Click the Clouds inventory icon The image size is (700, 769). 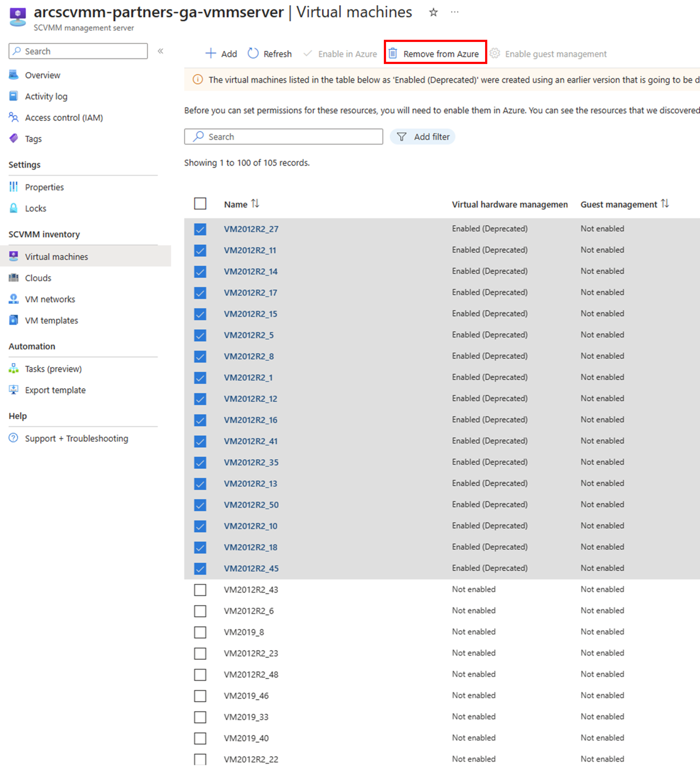coord(13,277)
